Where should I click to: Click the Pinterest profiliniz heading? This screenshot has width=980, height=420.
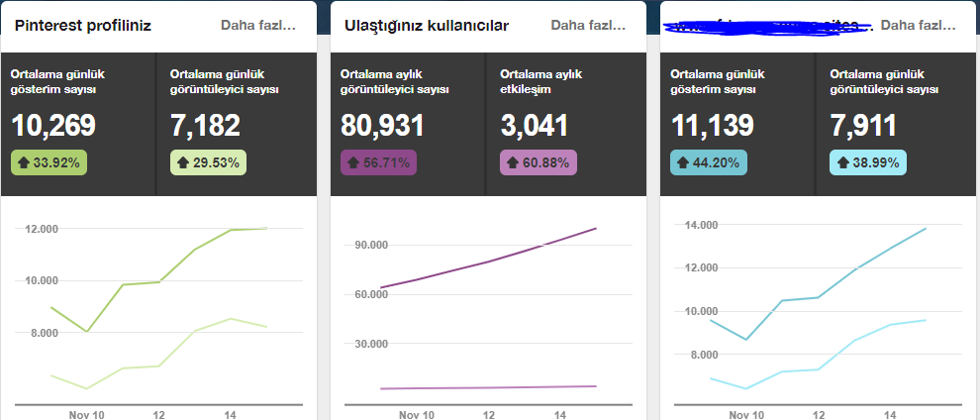coord(83,26)
